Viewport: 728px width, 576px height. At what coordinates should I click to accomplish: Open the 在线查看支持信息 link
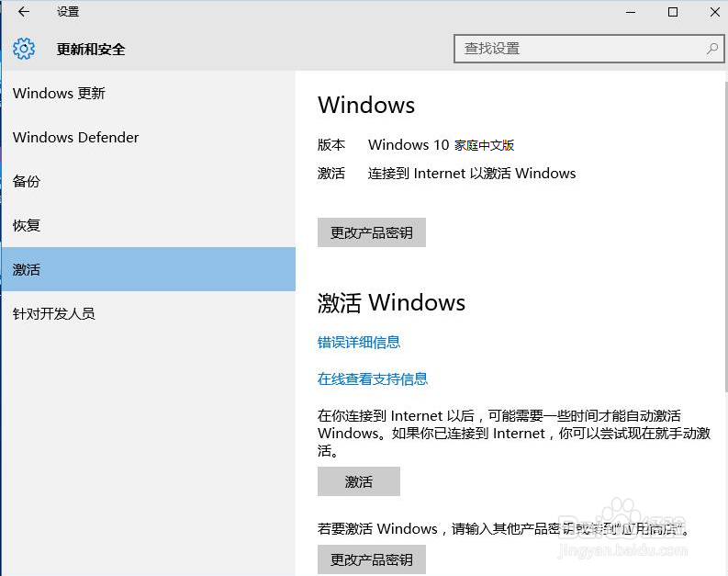tap(373, 379)
